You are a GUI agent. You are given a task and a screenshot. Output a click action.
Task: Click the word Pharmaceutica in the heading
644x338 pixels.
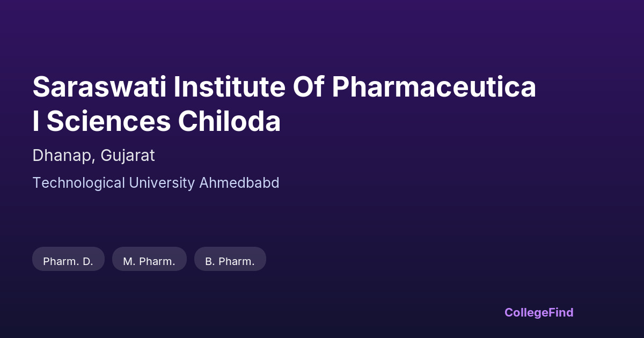click(x=434, y=87)
